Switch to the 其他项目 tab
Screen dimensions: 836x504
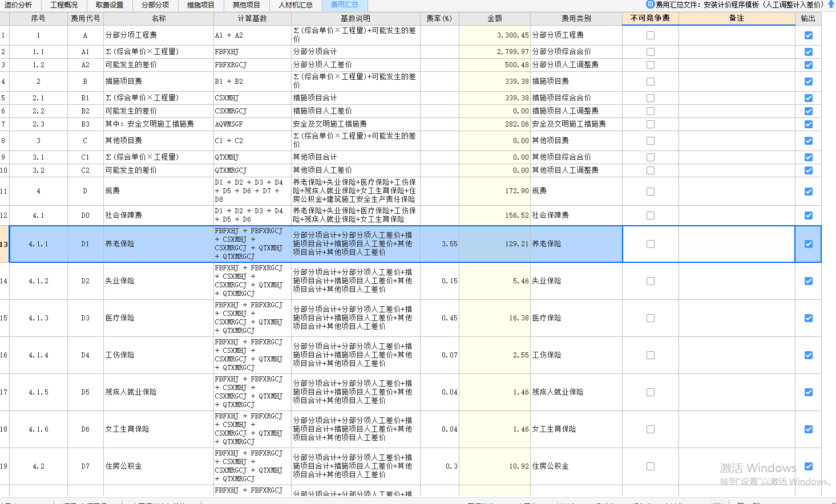(x=247, y=5)
